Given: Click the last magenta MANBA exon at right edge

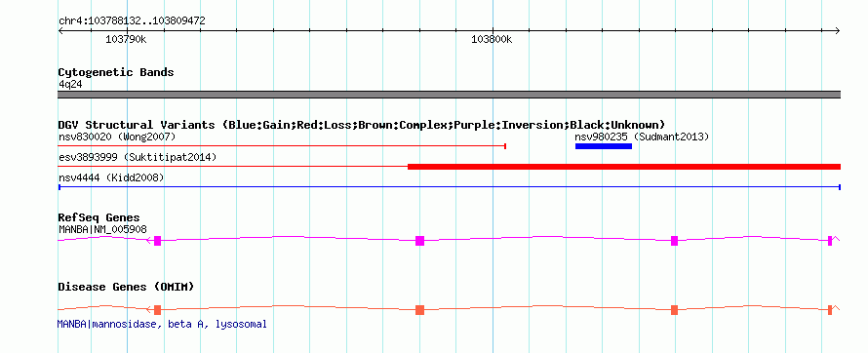Looking at the screenshot, I should [x=830, y=241].
